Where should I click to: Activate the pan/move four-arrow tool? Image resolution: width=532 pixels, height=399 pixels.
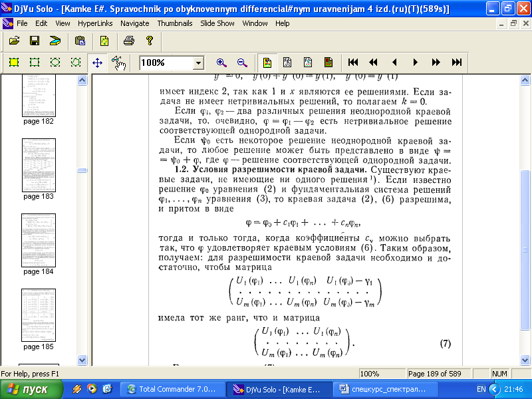point(97,63)
